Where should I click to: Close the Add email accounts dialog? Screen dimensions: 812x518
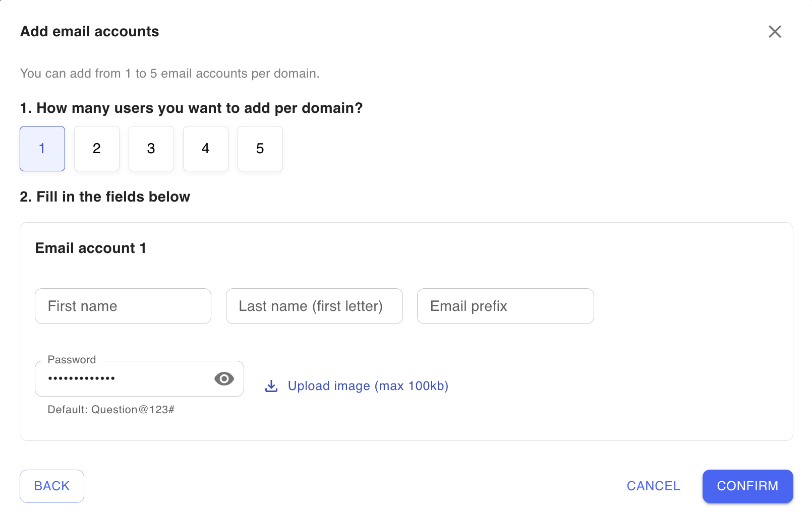[x=775, y=32]
